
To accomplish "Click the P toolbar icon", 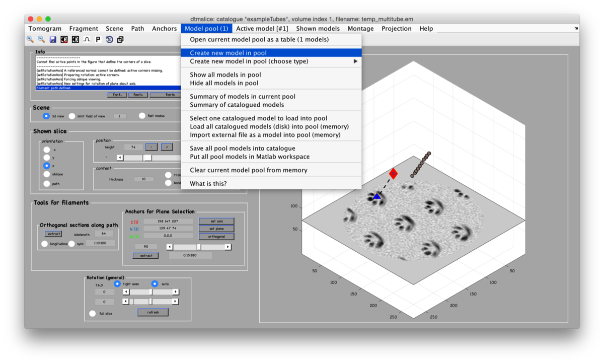I will coord(98,39).
